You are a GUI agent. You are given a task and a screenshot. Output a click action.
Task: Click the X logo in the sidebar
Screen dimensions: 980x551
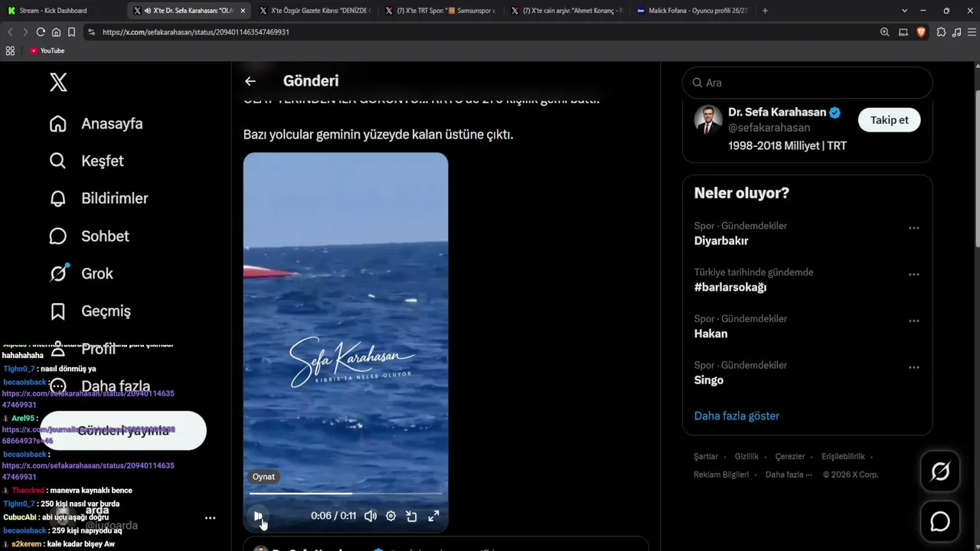(58, 82)
